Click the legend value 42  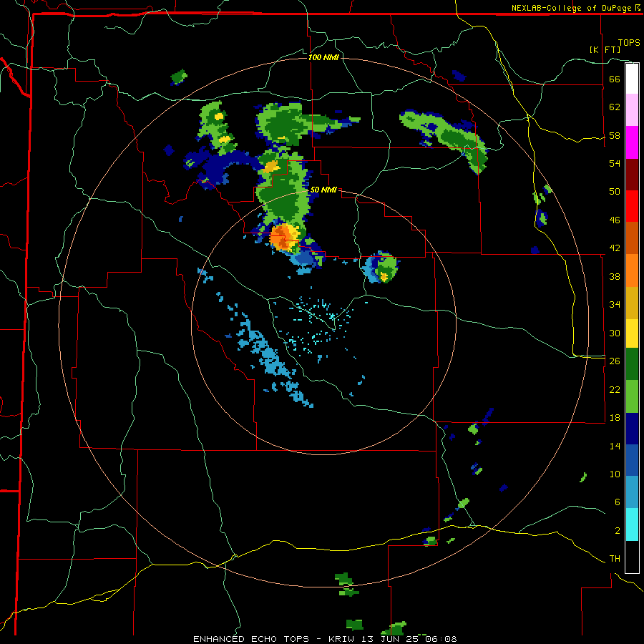pyautogui.click(x=615, y=248)
